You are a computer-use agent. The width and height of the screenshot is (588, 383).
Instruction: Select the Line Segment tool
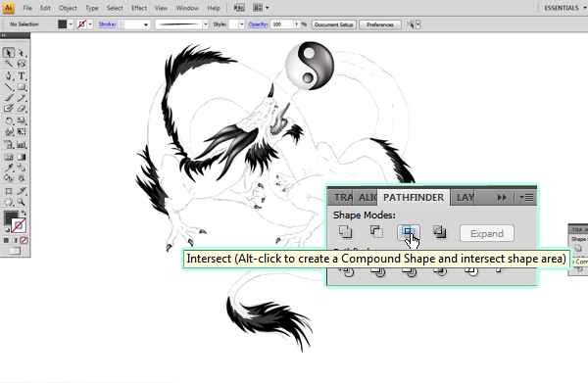[x=9, y=87]
